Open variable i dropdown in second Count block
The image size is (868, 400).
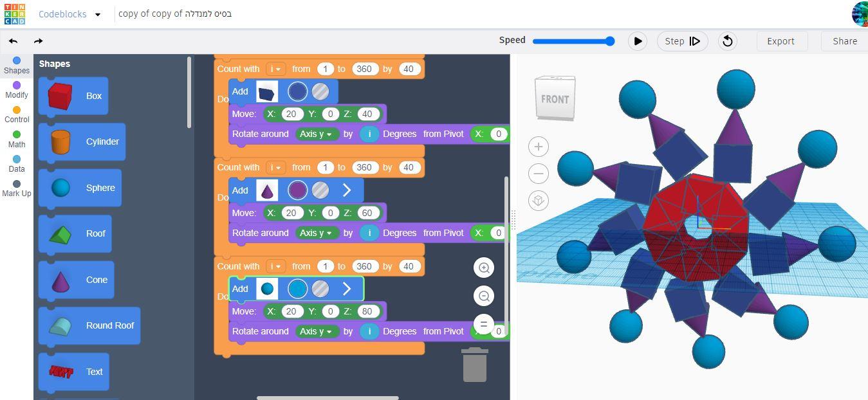(x=275, y=167)
